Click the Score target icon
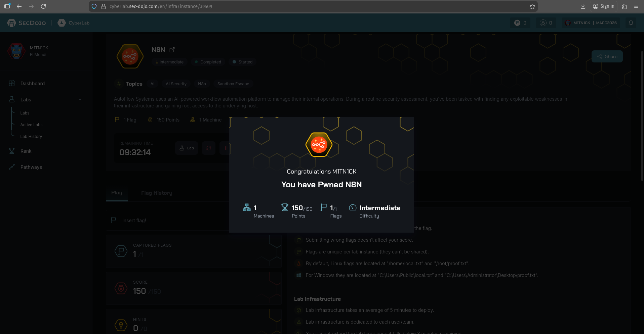The width and height of the screenshot is (644, 334). pyautogui.click(x=121, y=288)
